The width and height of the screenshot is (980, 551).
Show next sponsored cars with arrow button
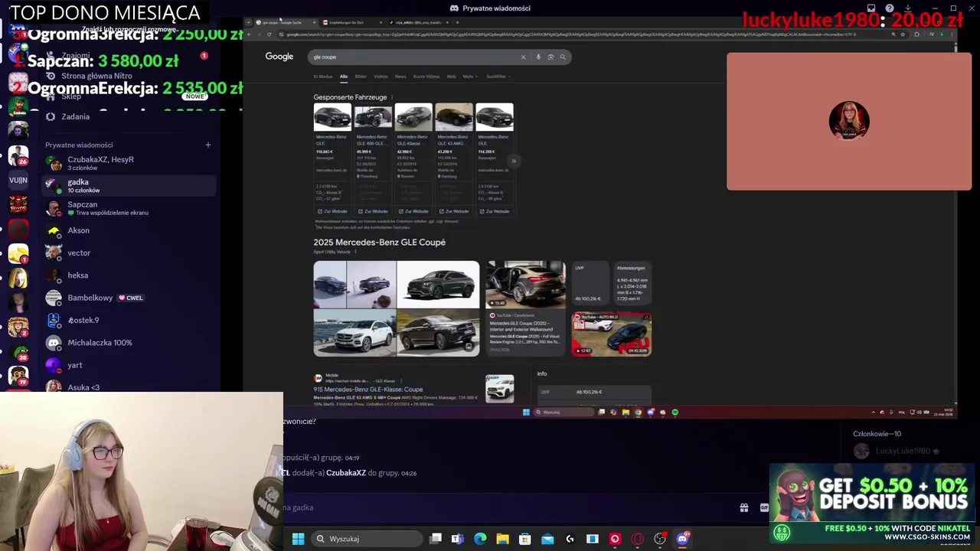514,161
